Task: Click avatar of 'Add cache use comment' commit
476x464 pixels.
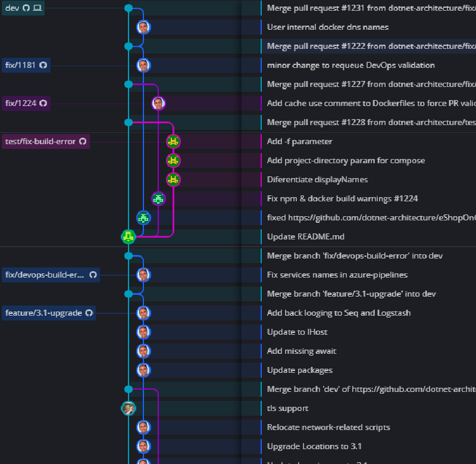Action: click(158, 104)
